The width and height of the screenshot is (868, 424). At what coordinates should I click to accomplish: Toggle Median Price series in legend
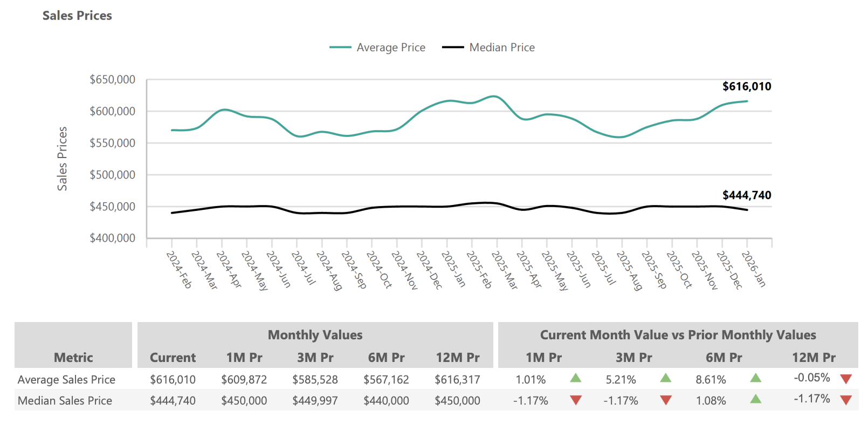501,47
